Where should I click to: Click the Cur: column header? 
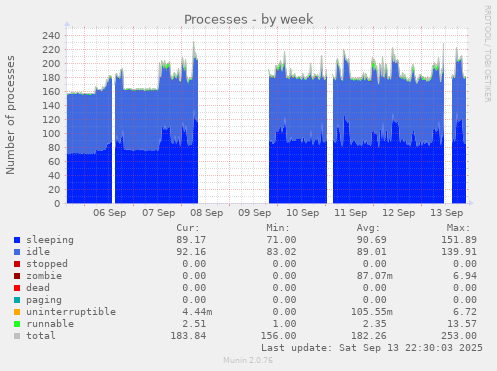[188, 228]
